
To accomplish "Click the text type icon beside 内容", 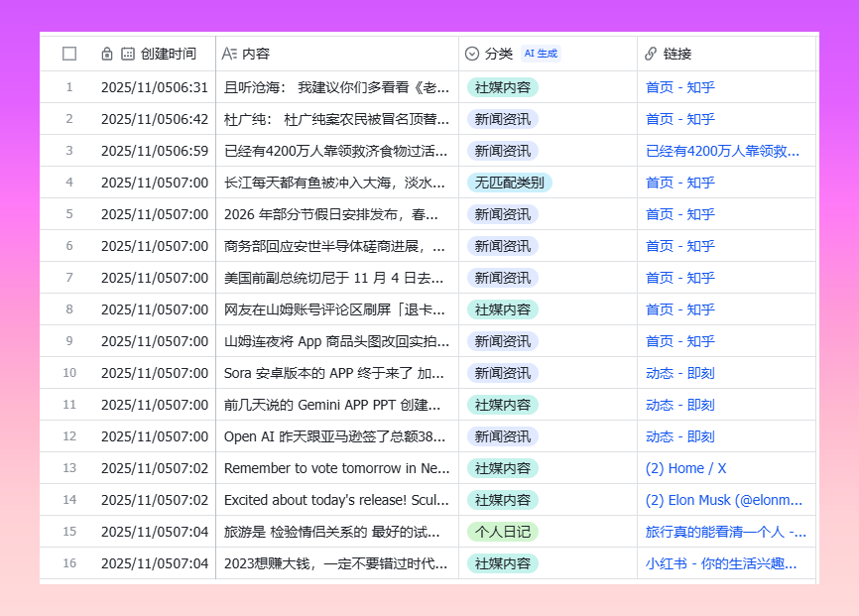I will pyautogui.click(x=229, y=54).
